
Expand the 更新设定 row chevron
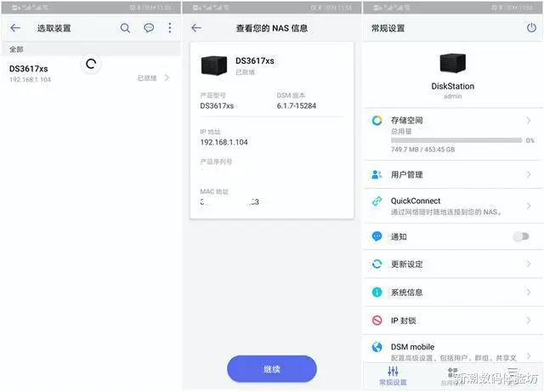[529, 264]
